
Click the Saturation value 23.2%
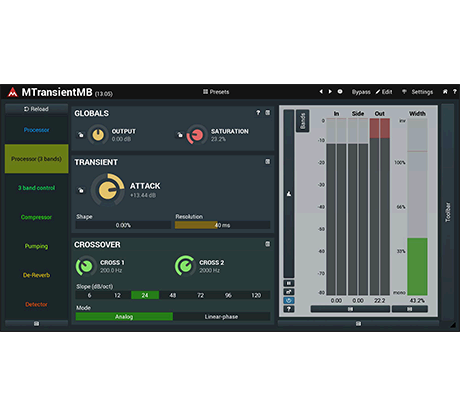click(218, 139)
